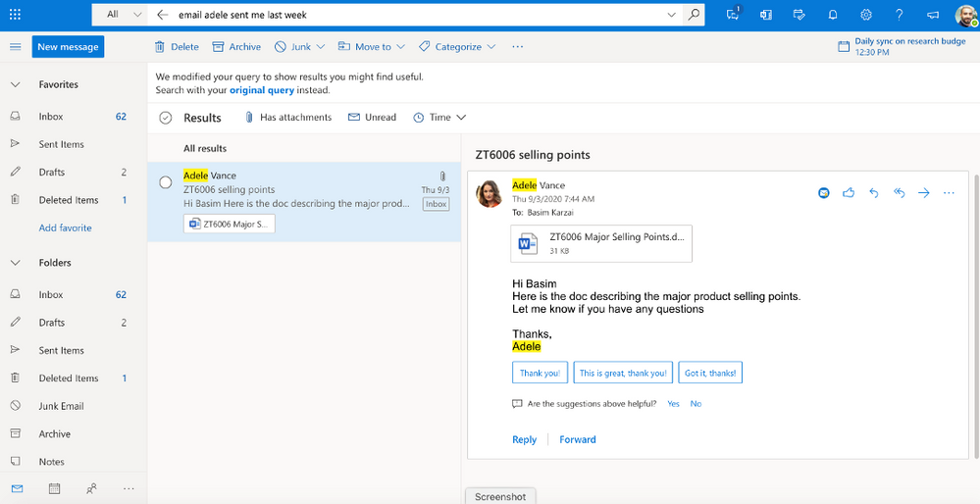This screenshot has width=980, height=504.
Task: Switch to the Calendar module icon
Action: point(54,488)
